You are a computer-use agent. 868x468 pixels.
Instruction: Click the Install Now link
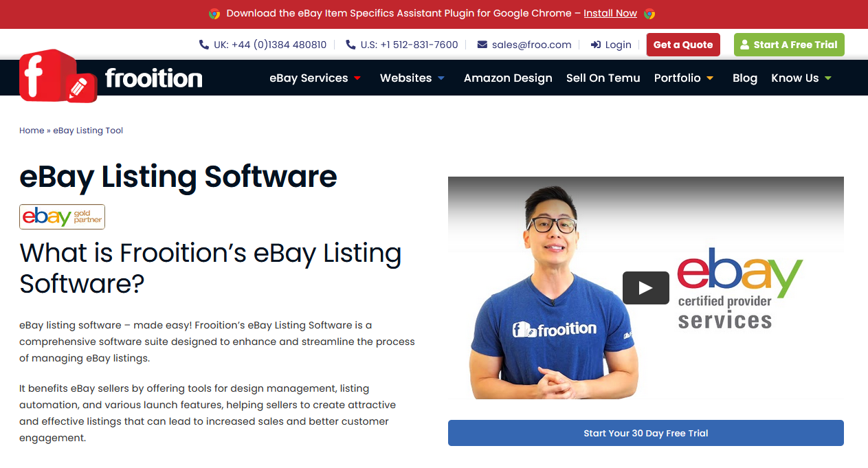[x=610, y=14]
